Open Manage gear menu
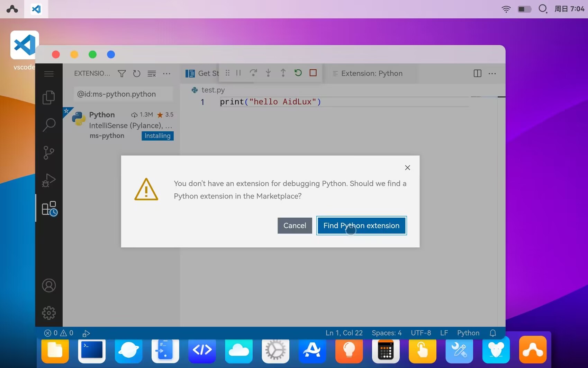The image size is (588, 368). 49,313
